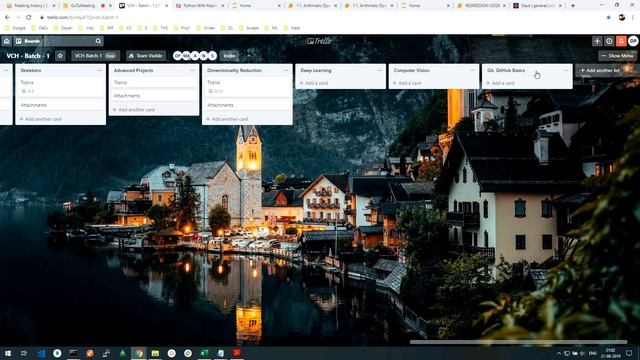Open the Trello home icon
The height and width of the screenshot is (360, 640).
[7, 41]
